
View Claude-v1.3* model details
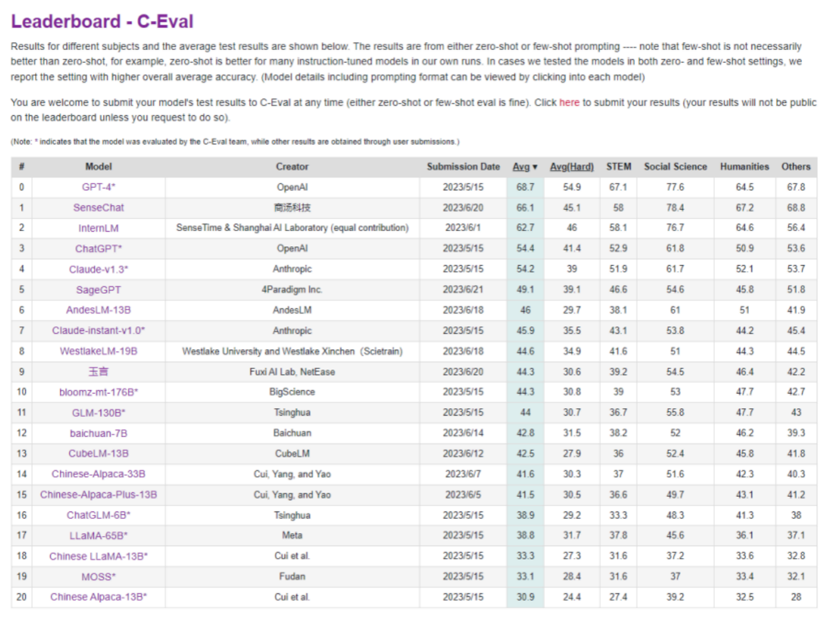(x=99, y=269)
